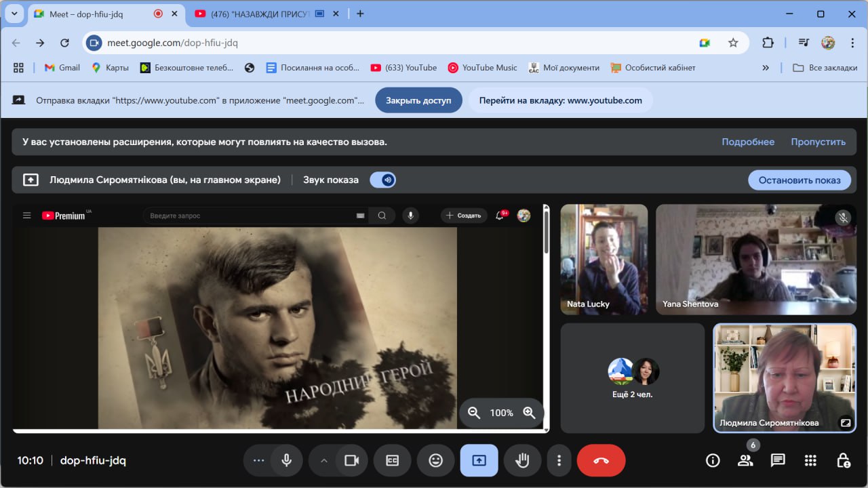868x488 pixels.
Task: Open the Особистий кабінет bookmark
Action: click(x=653, y=68)
